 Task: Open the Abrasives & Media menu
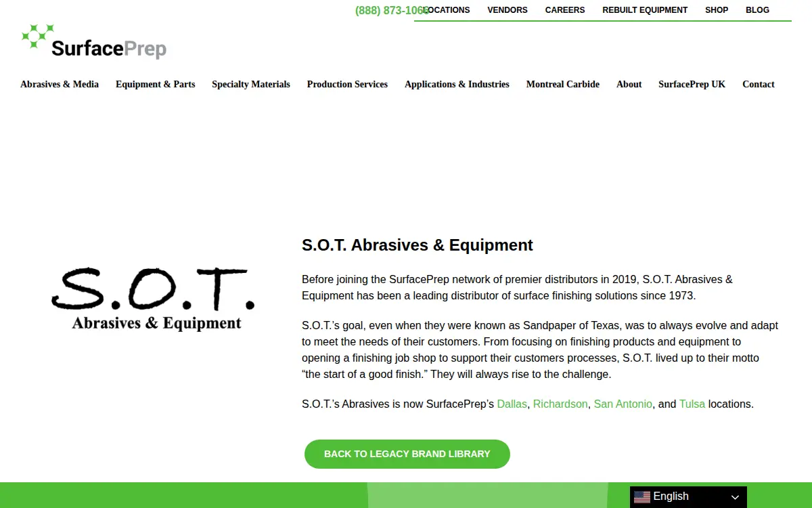click(60, 85)
